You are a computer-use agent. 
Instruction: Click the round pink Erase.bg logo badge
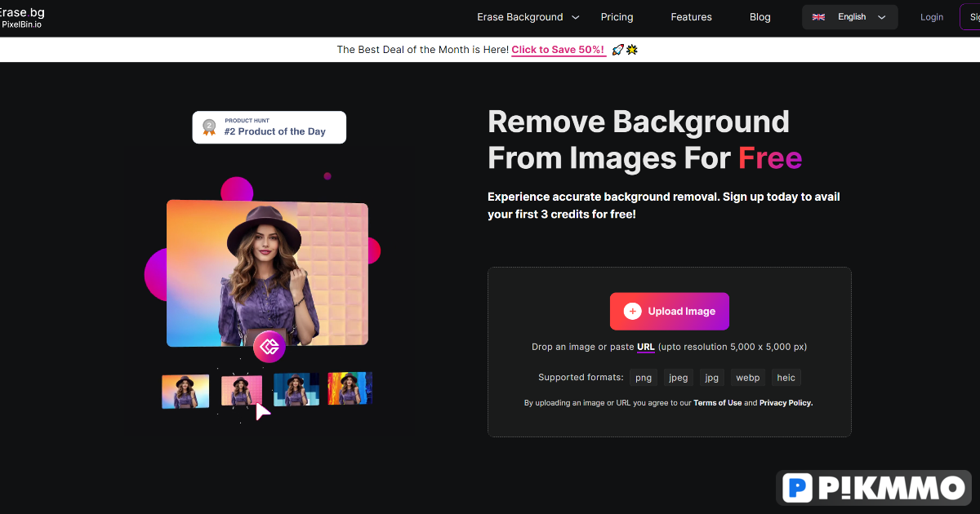[269, 347]
